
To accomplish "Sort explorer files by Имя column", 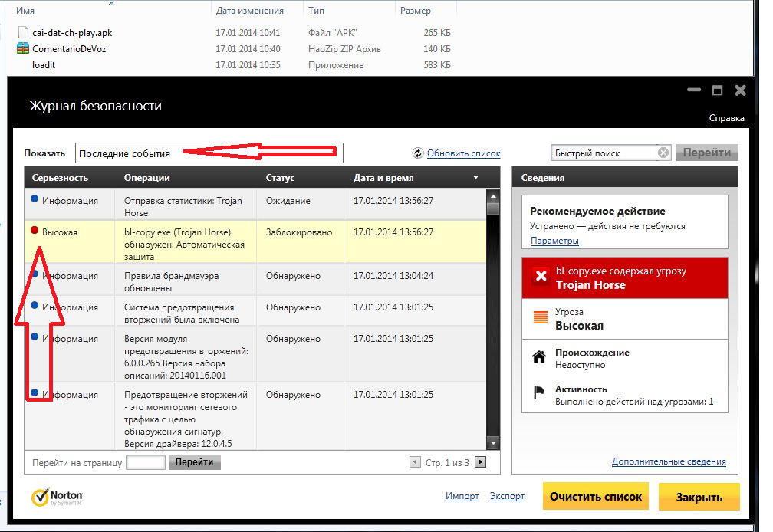I will [x=25, y=10].
